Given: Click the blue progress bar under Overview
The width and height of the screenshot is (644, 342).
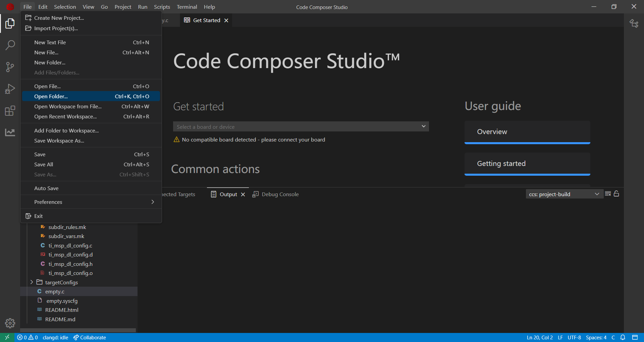Looking at the screenshot, I should coord(527,144).
